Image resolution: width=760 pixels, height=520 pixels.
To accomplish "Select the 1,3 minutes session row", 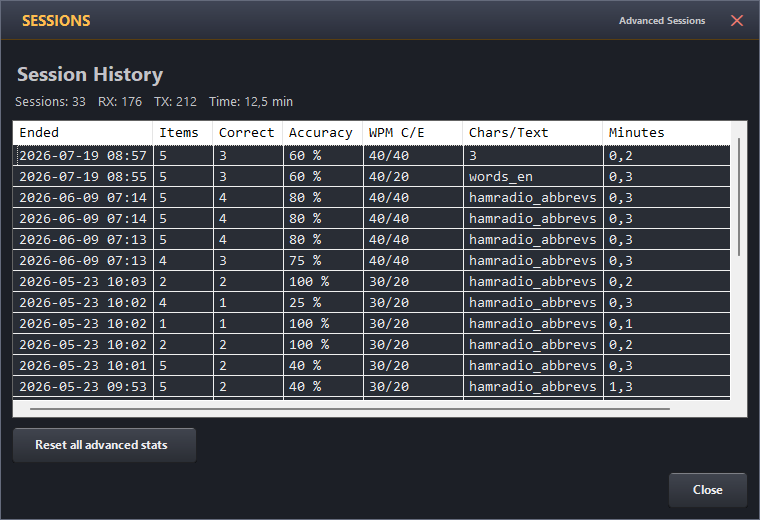I will click(372, 386).
